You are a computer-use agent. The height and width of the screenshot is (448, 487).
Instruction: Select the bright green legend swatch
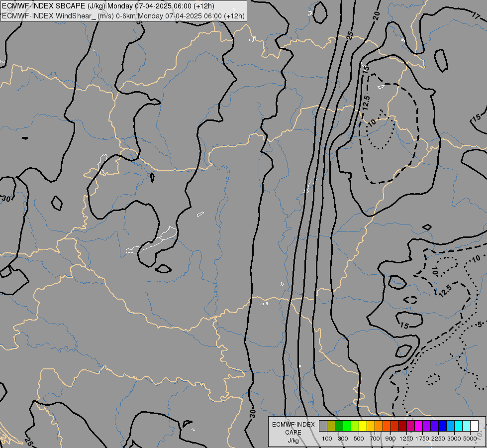pyautogui.click(x=347, y=426)
